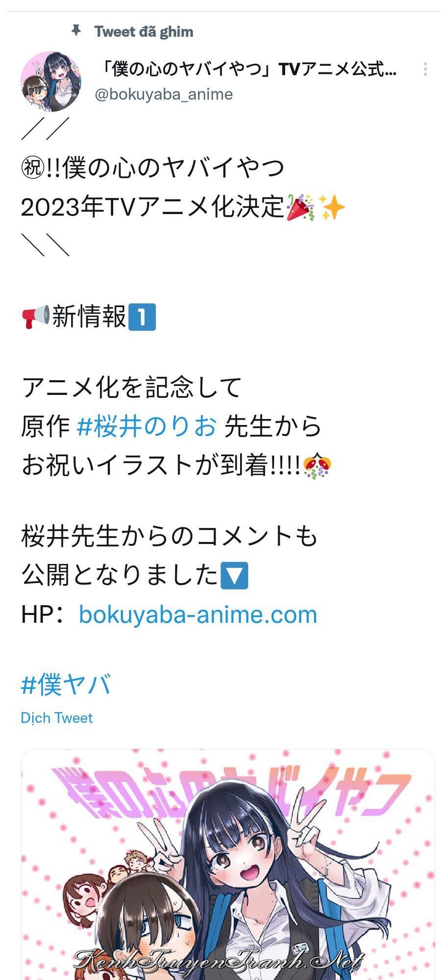Click the sparkles emoji after 決定
The width and height of the screenshot is (441, 980).
(x=332, y=207)
